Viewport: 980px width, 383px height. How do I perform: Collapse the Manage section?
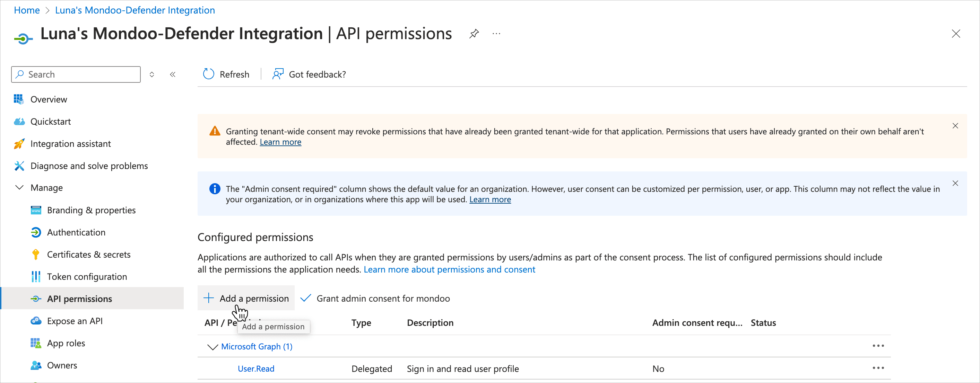[x=19, y=187]
